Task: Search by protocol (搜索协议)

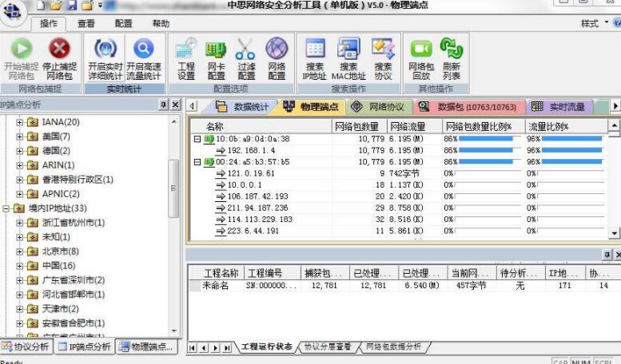Action: click(x=383, y=58)
